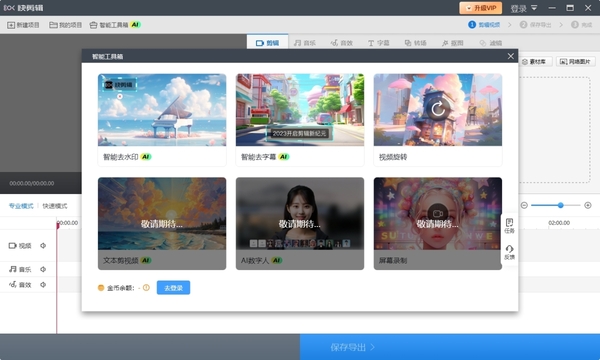The height and width of the screenshot is (360, 600).
Task: Click the rotate icon on 视频旋转 thumbnail
Action: pyautogui.click(x=438, y=109)
